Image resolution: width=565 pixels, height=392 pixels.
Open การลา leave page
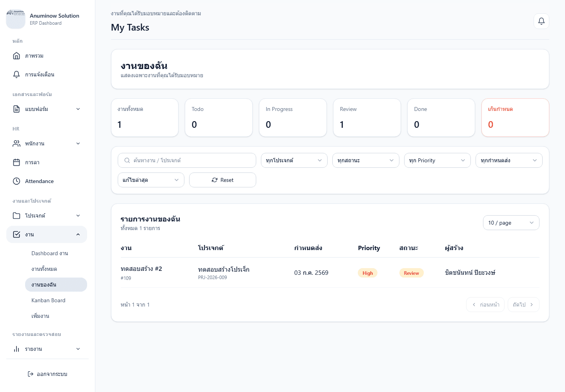pyautogui.click(x=47, y=162)
